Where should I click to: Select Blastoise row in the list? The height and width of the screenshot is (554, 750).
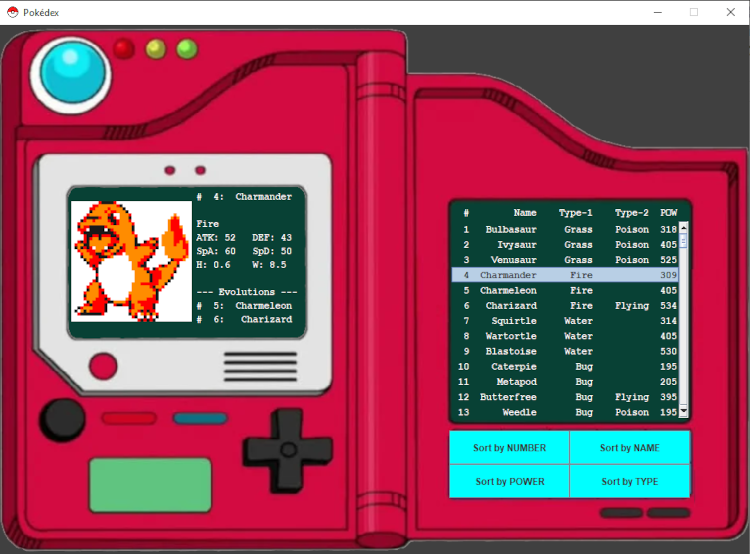565,351
